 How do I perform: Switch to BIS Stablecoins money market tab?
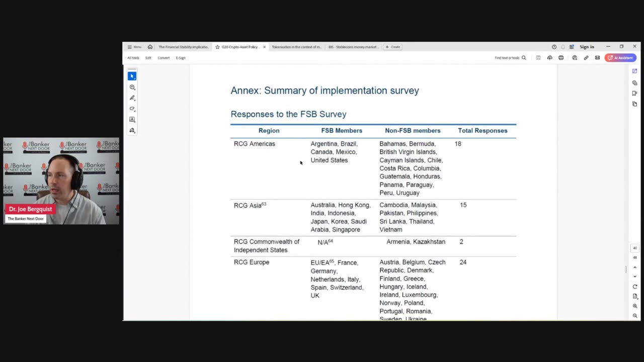(353, 47)
